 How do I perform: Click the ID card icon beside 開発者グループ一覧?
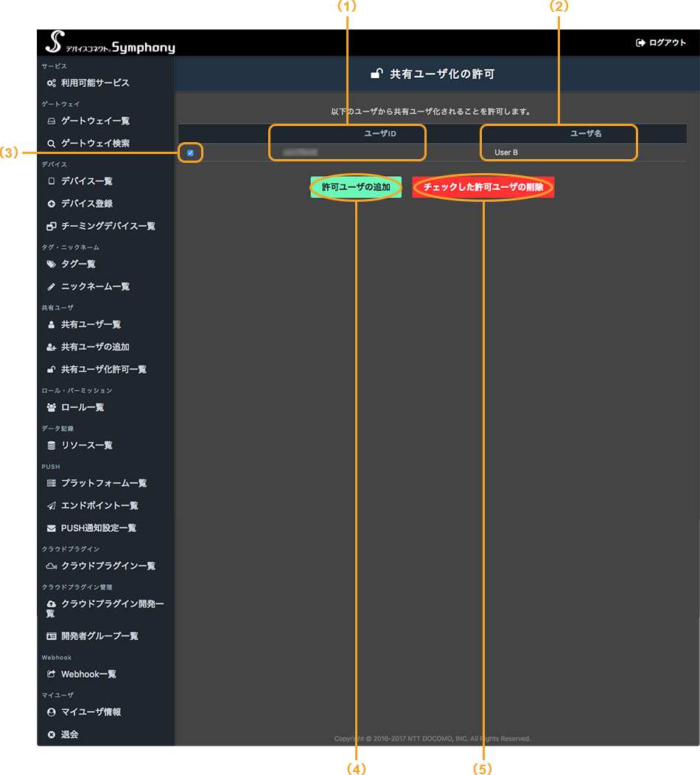coord(51,636)
